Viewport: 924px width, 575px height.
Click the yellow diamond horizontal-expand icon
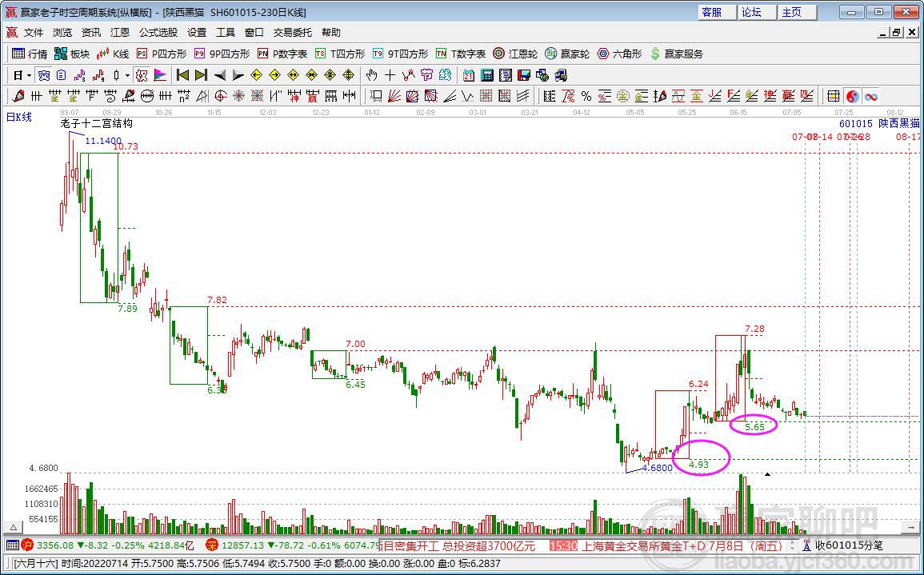(x=293, y=75)
